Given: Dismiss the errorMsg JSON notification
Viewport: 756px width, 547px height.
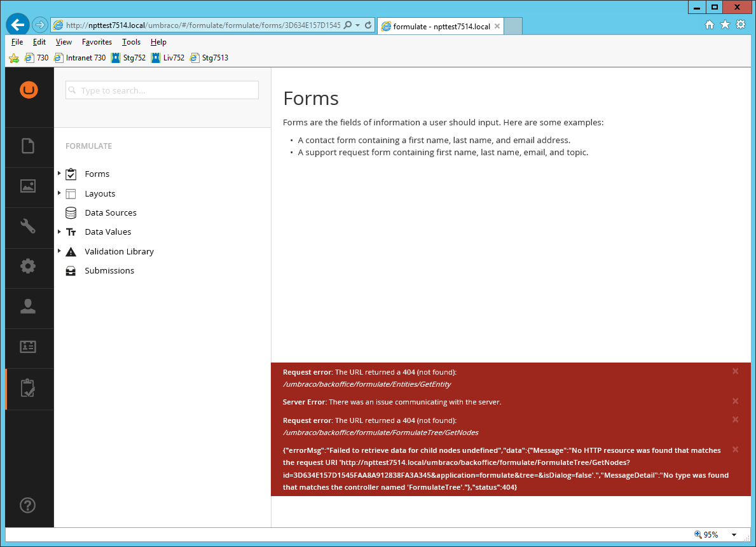Looking at the screenshot, I should (735, 449).
